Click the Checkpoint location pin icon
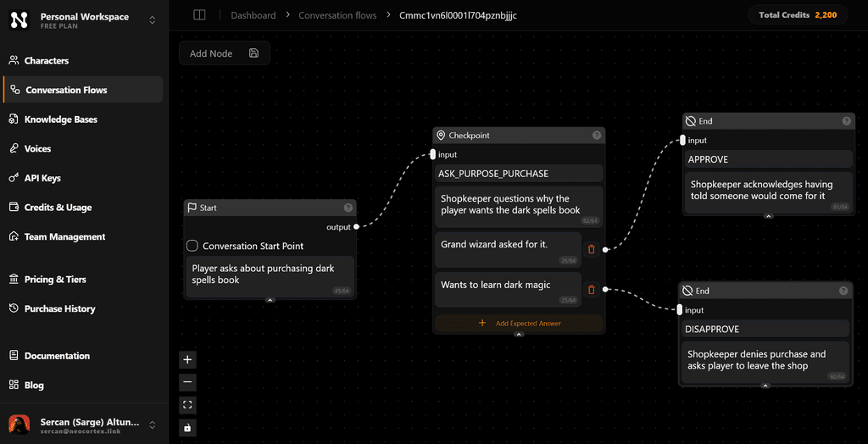Screen dimensions: 868x444 click(x=441, y=135)
